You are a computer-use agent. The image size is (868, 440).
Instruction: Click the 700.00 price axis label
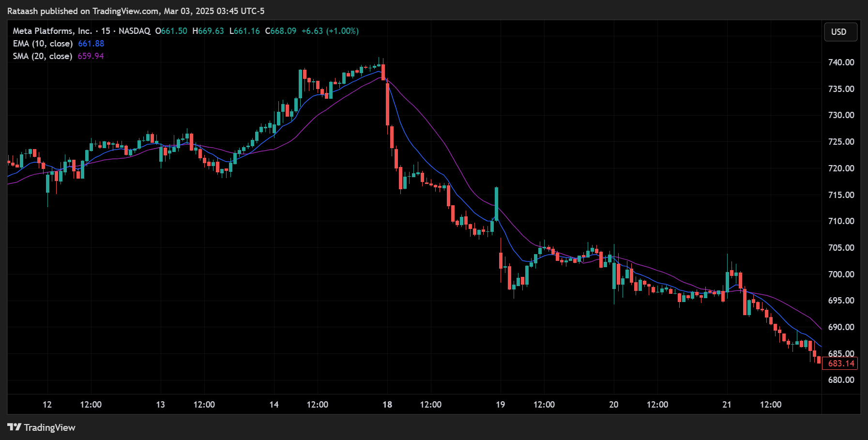click(841, 274)
